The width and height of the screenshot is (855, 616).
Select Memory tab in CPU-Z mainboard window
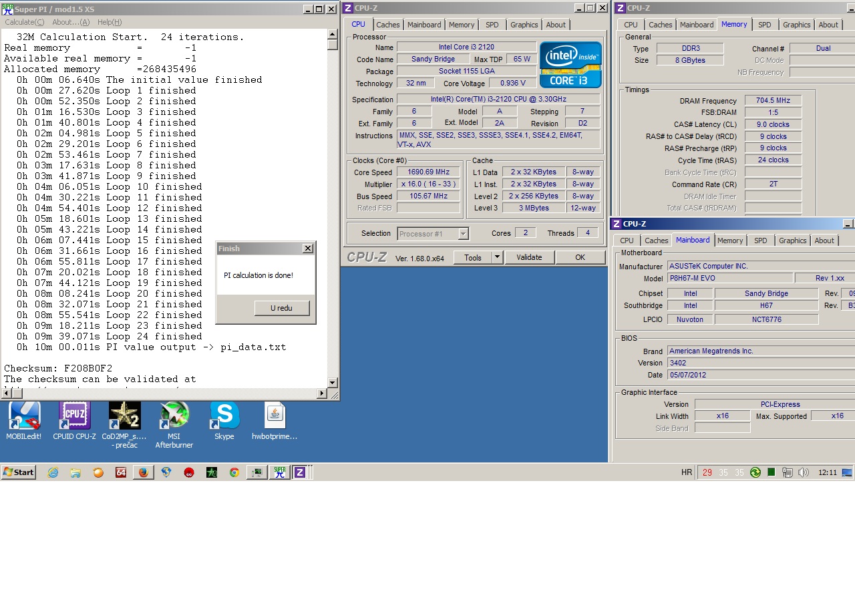point(730,241)
